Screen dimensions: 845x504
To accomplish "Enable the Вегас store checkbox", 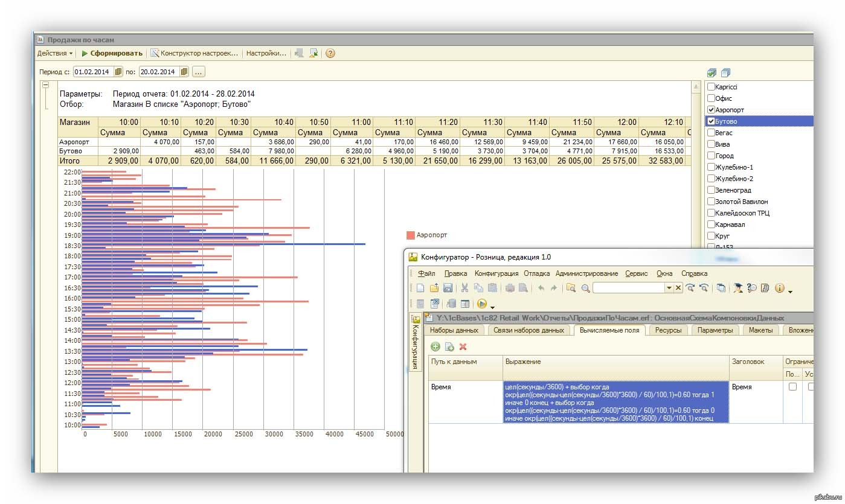I will click(711, 133).
